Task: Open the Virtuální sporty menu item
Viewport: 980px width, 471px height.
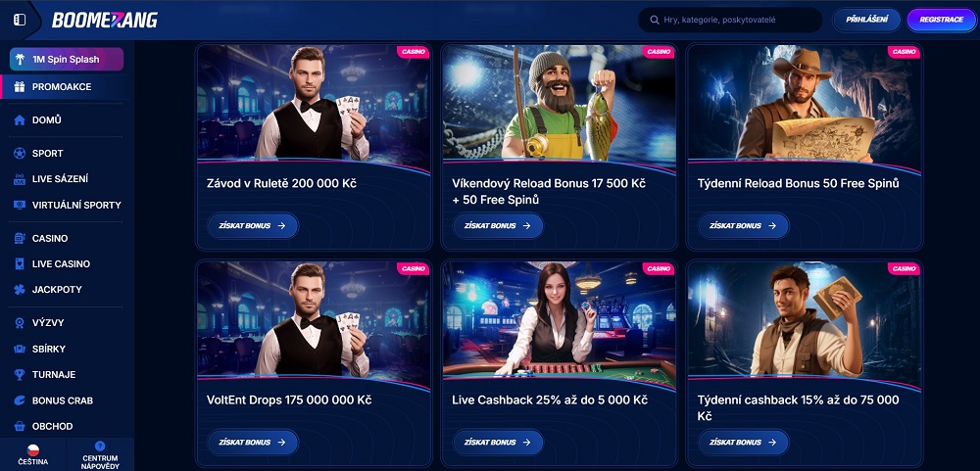Action: [x=67, y=205]
